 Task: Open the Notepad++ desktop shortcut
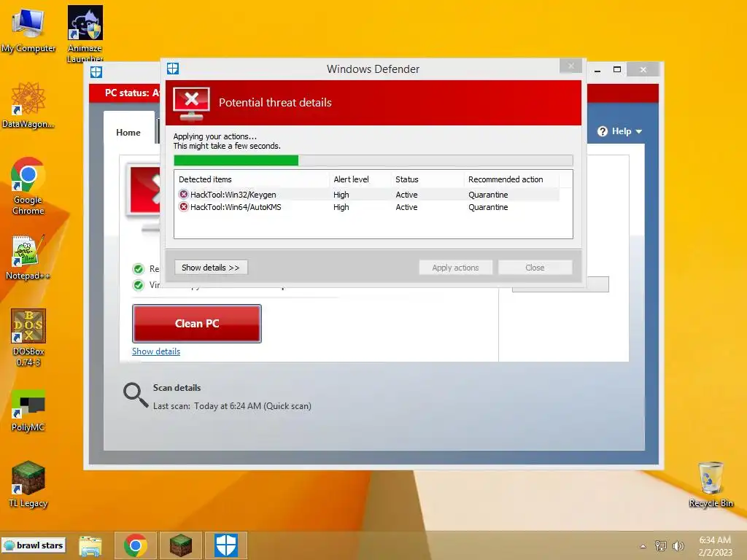(28, 257)
